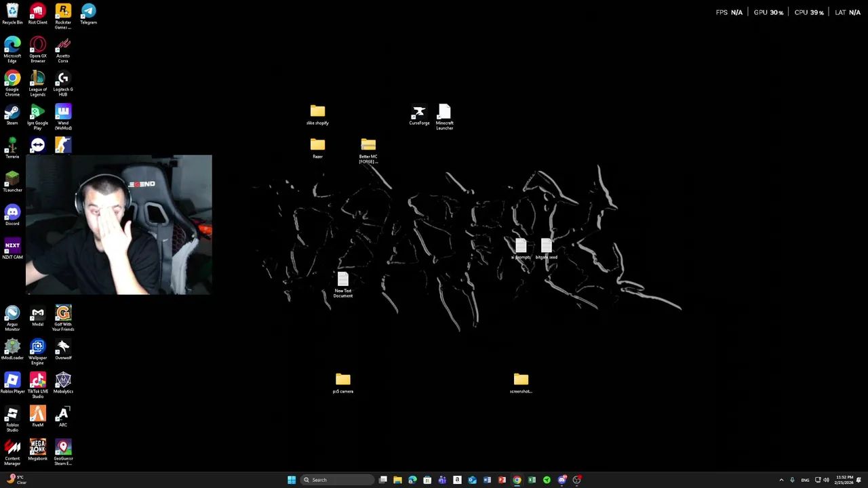Open PowerPoint from the taskbar
This screenshot has height=488, width=868.
click(502, 480)
